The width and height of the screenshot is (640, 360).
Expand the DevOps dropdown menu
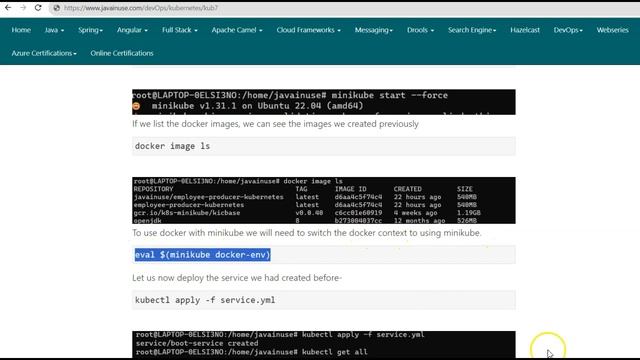(x=568, y=30)
